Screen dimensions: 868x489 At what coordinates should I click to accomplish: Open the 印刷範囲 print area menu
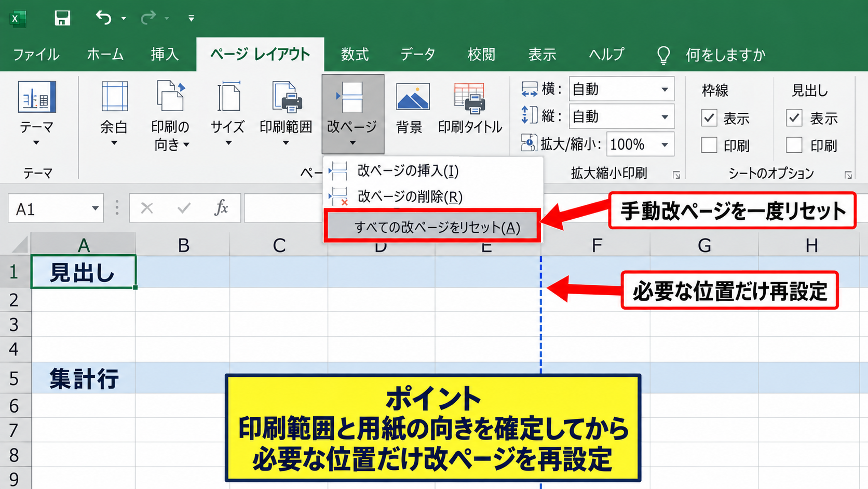286,113
